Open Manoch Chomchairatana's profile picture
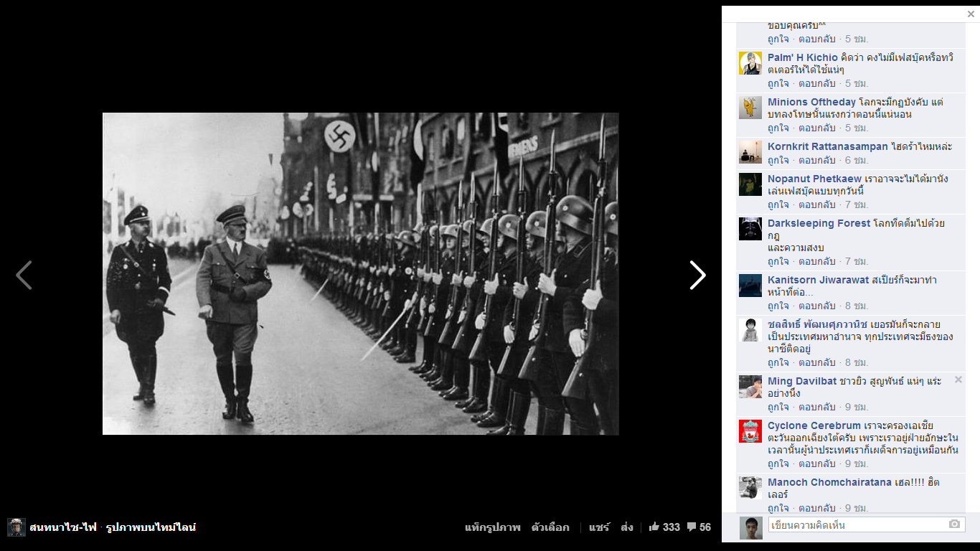This screenshot has width=980, height=551. (750, 488)
